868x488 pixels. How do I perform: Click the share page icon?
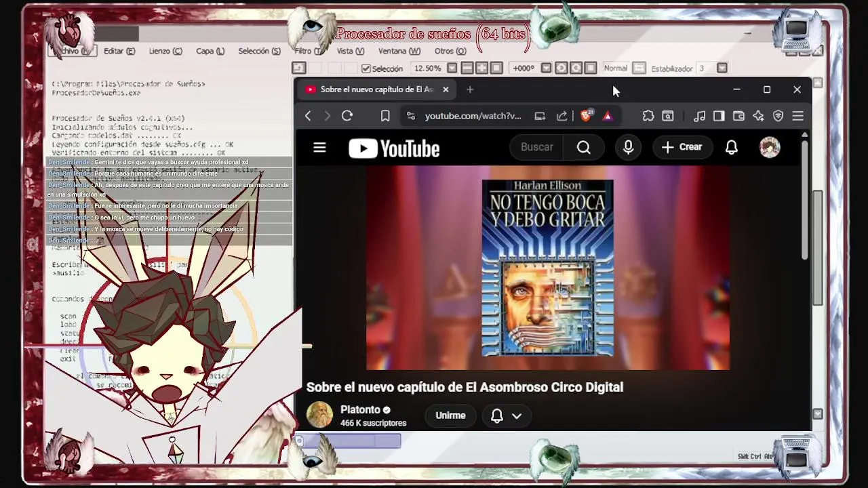[561, 116]
